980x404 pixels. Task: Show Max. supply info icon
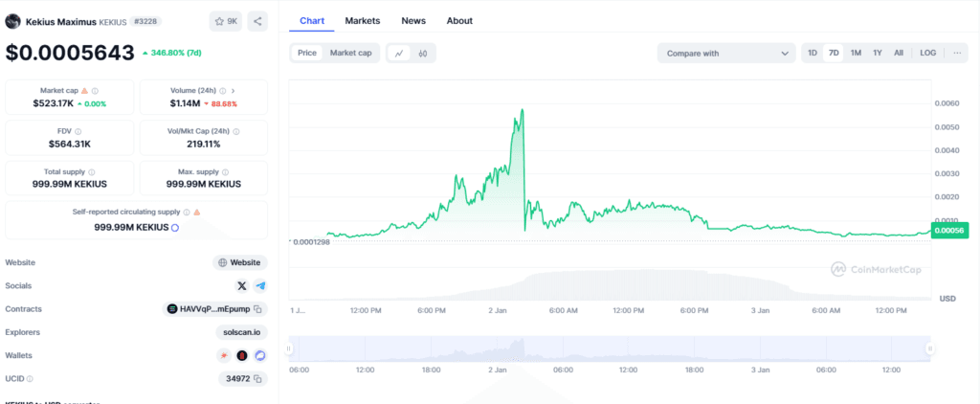226,172
